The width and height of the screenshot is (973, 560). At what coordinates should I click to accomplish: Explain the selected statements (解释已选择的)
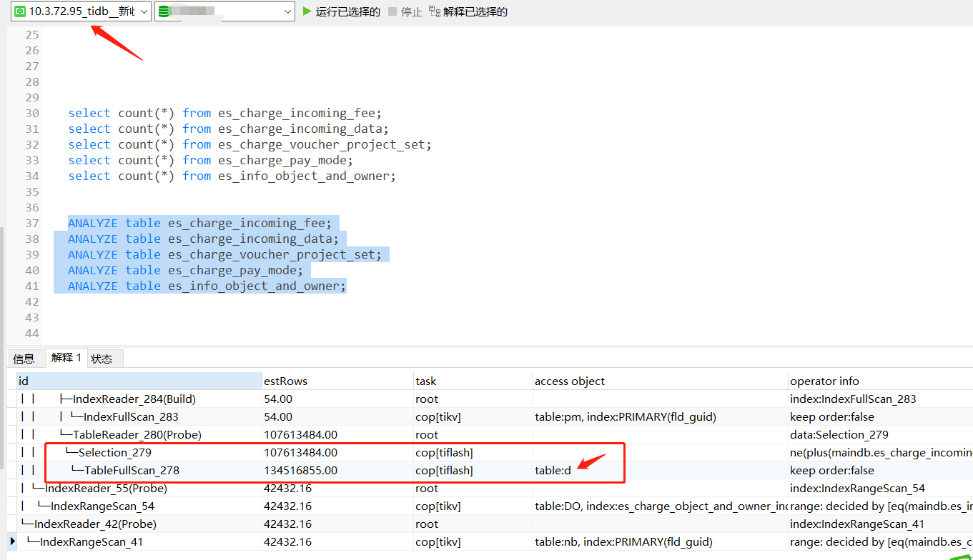point(468,11)
